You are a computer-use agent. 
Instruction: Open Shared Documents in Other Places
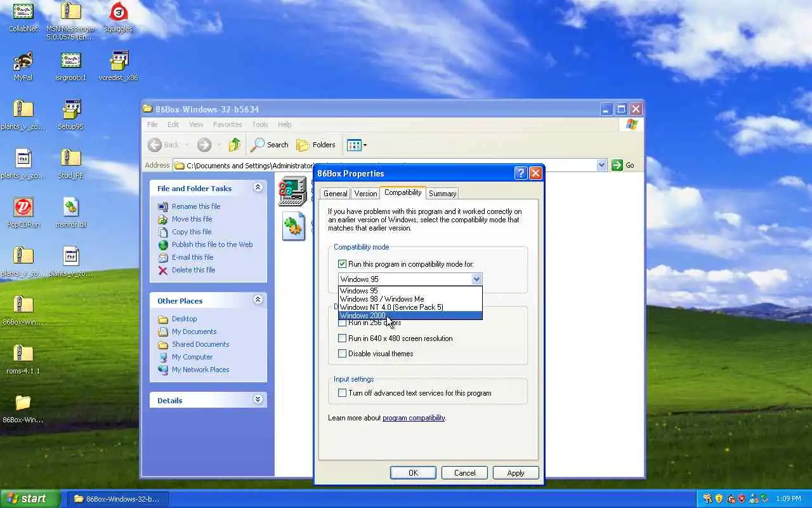pos(200,344)
